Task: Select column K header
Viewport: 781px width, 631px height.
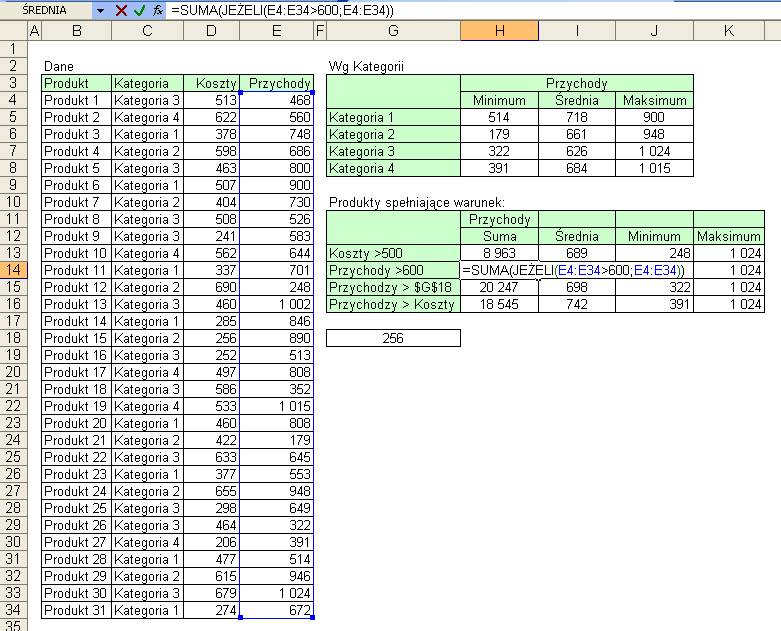Action: [x=729, y=31]
